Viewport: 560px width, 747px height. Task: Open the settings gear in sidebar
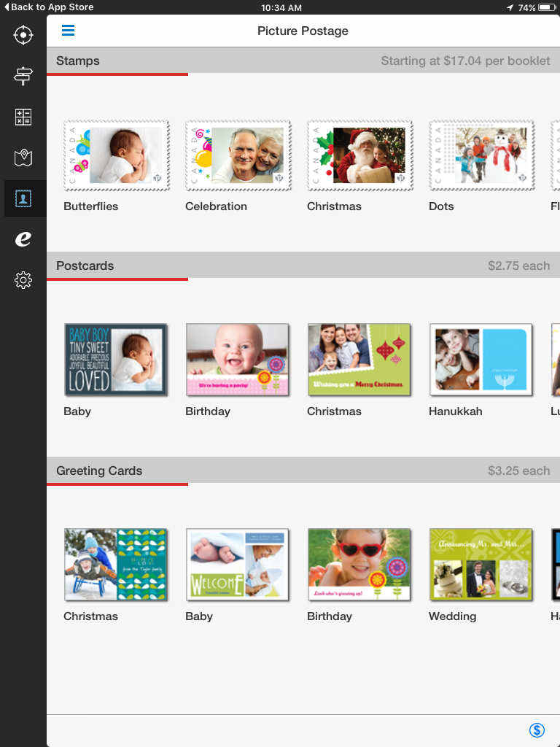coord(23,280)
